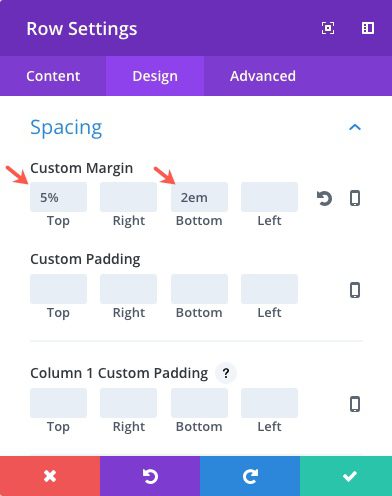The image size is (392, 496).
Task: Switch to the Content tab
Action: [x=53, y=76]
